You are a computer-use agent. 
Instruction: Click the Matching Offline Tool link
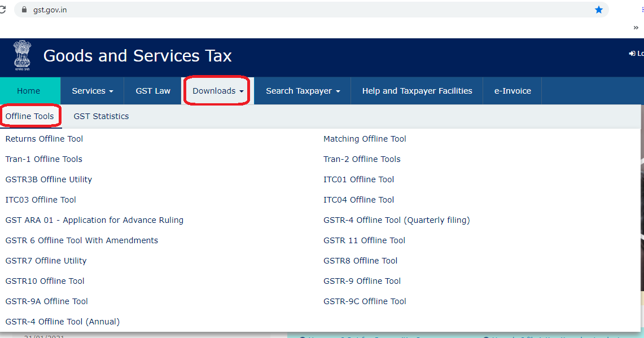(365, 139)
